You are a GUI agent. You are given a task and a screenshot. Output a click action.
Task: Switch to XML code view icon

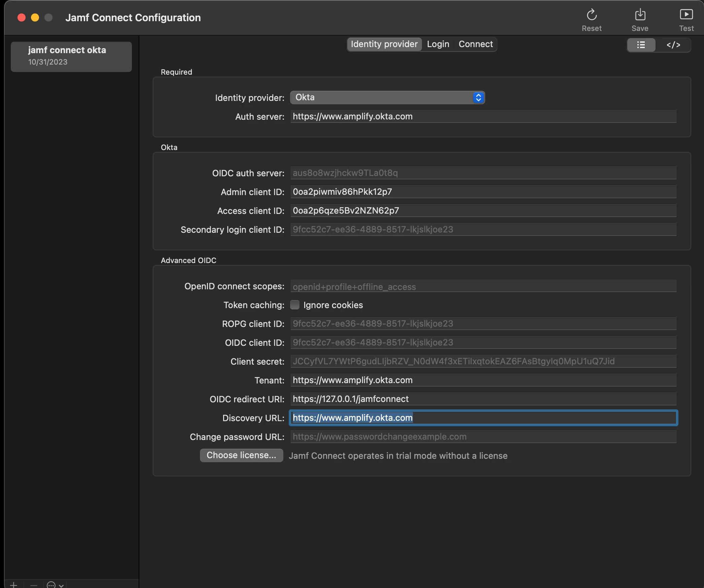tap(673, 45)
